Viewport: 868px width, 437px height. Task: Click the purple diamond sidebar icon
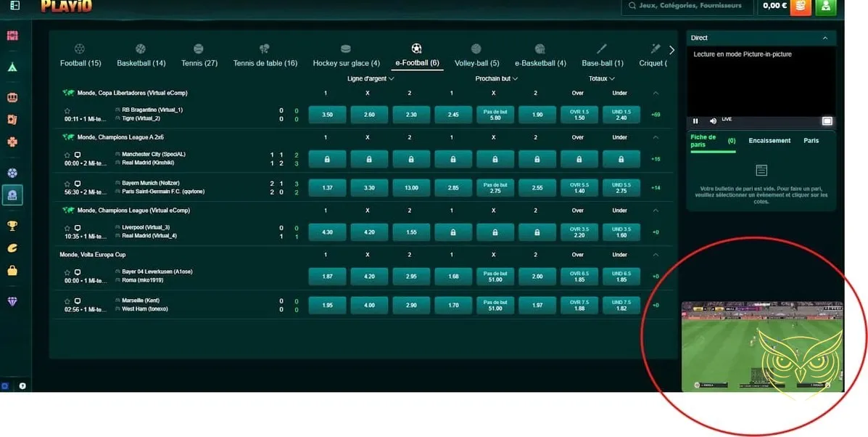(12, 301)
